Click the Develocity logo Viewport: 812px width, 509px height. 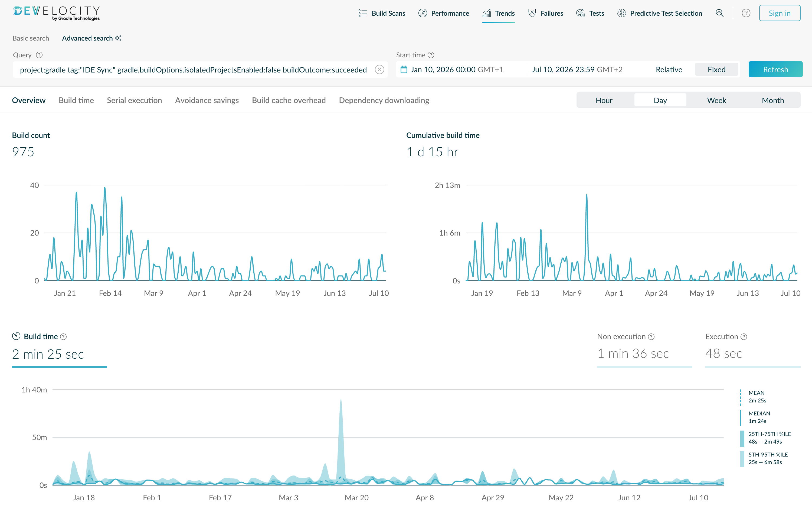point(56,13)
